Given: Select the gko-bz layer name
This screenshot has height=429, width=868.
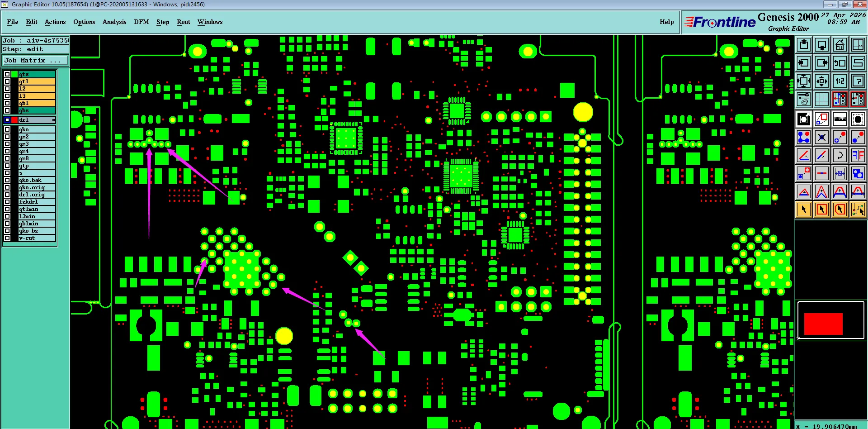Looking at the screenshot, I should 37,231.
